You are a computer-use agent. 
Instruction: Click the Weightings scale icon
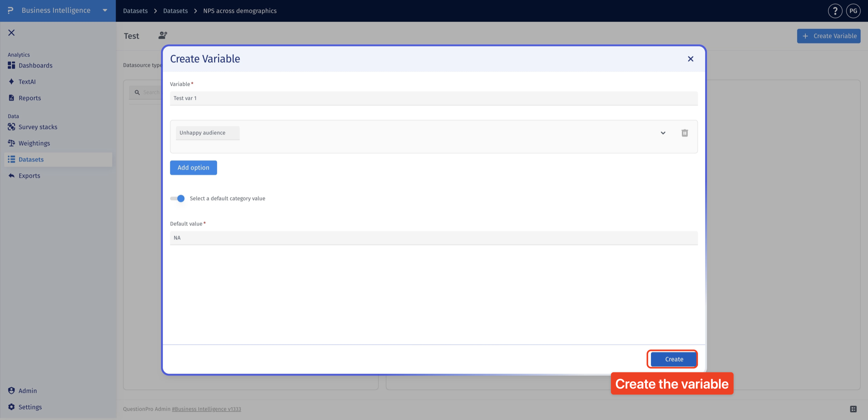11,143
